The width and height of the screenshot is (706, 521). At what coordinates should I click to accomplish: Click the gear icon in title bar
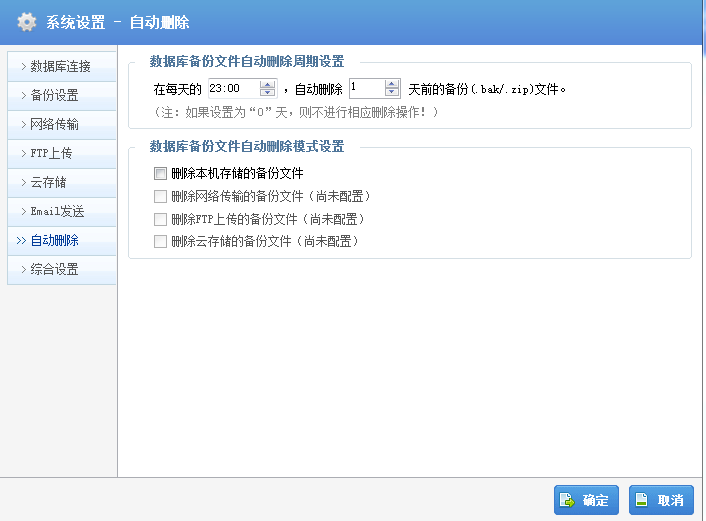[27, 22]
